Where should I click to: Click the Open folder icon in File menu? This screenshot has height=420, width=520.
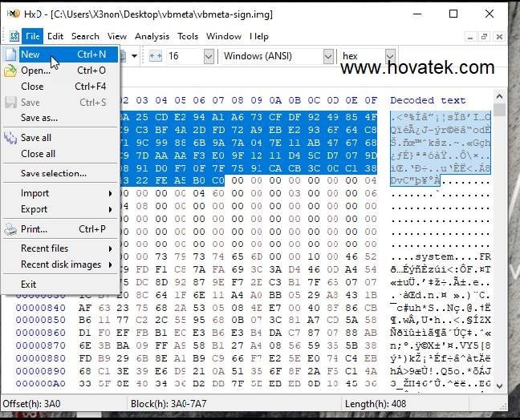pyautogui.click(x=10, y=71)
